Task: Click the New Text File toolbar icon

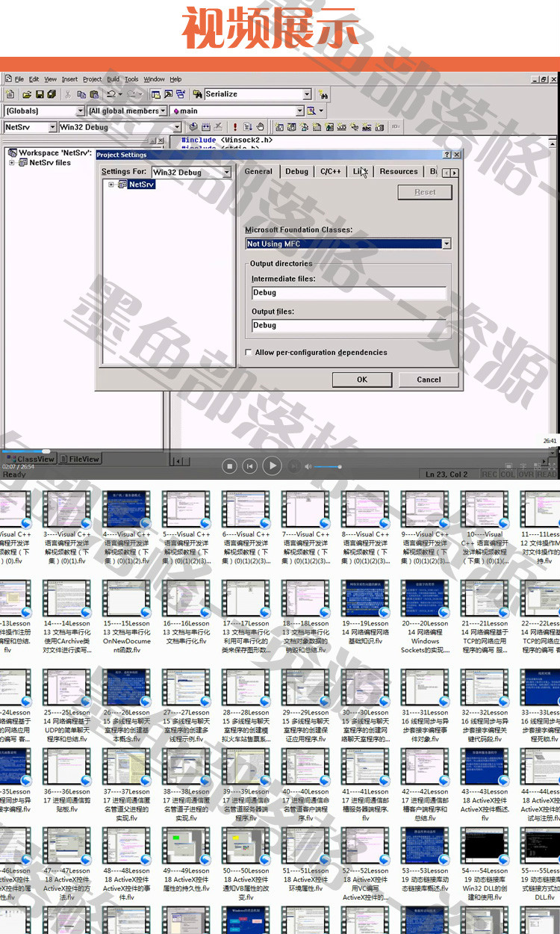Action: click(10, 94)
